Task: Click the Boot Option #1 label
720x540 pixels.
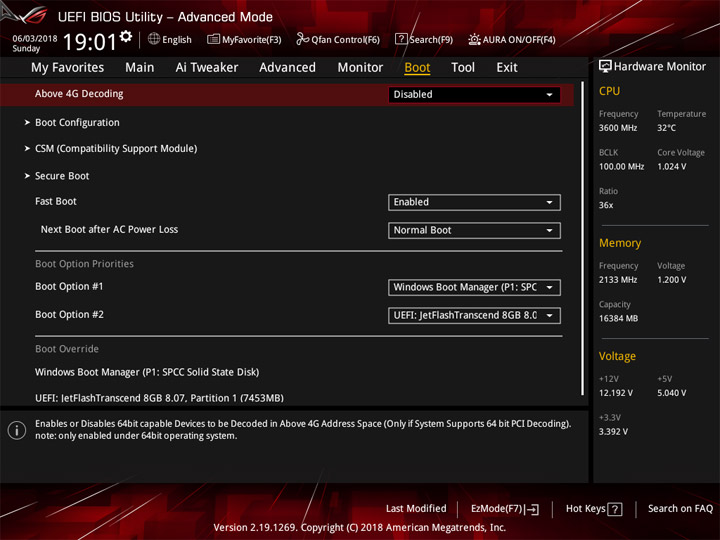Action: 69,287
